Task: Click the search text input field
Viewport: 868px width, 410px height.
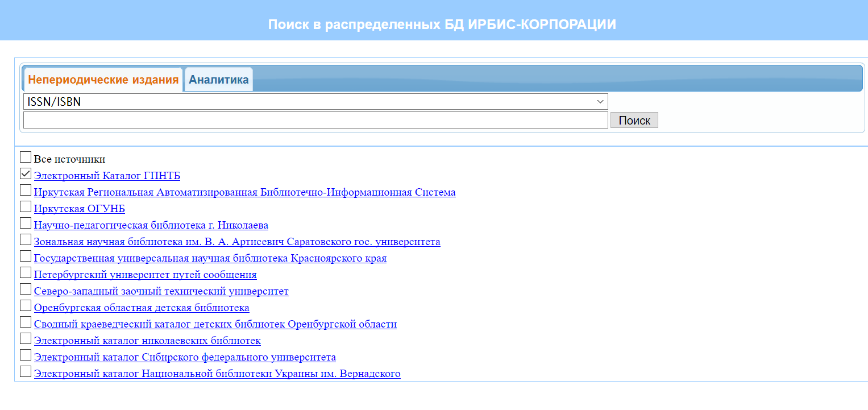Action: point(315,120)
